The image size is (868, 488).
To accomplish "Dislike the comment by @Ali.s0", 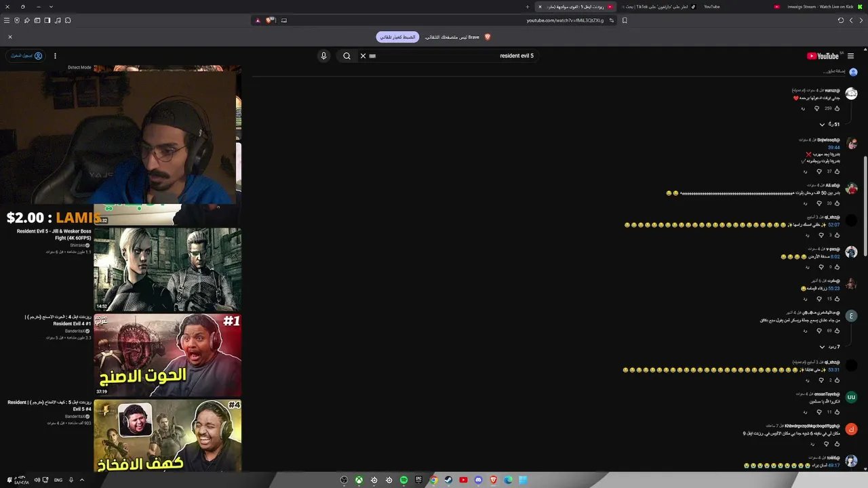I will point(818,203).
